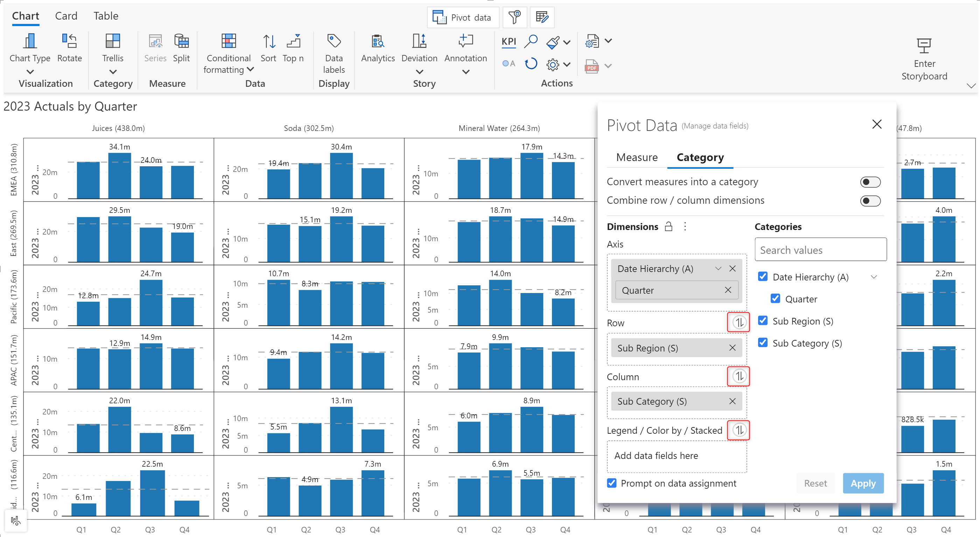Click the Rotate chart icon
Viewport: 980px width, 537px height.
70,41
